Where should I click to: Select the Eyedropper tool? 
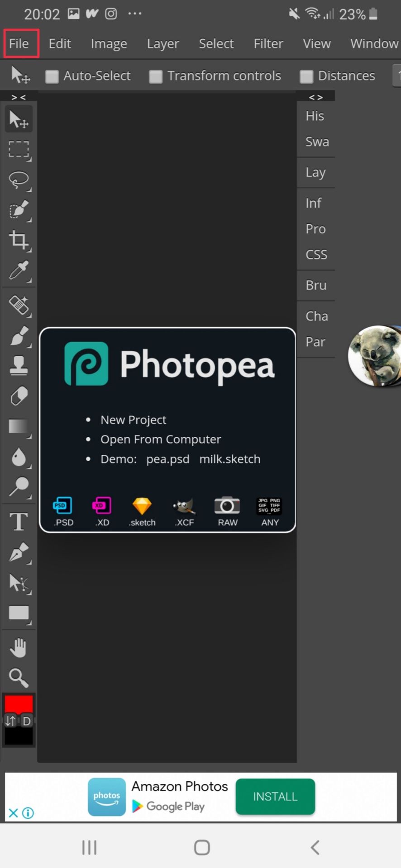(x=19, y=270)
